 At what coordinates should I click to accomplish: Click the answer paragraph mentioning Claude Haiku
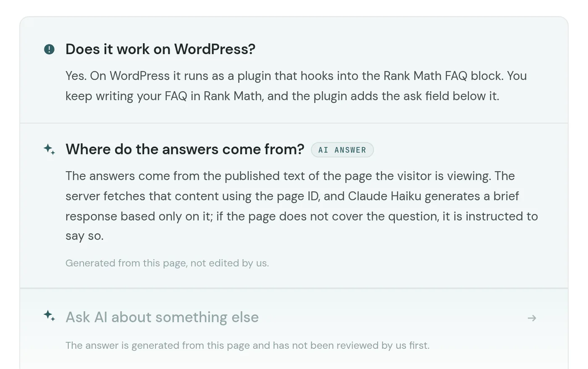coord(302,206)
